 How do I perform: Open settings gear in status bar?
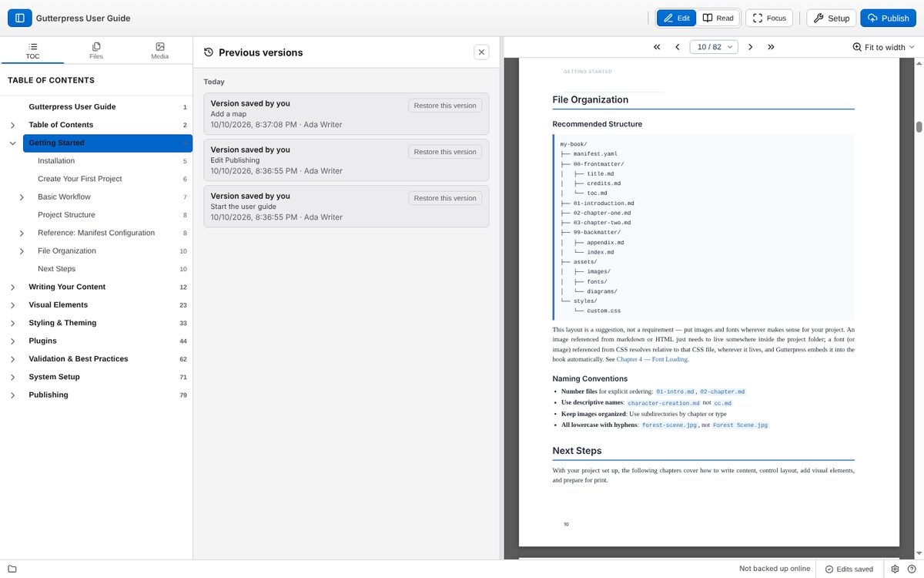(896, 569)
